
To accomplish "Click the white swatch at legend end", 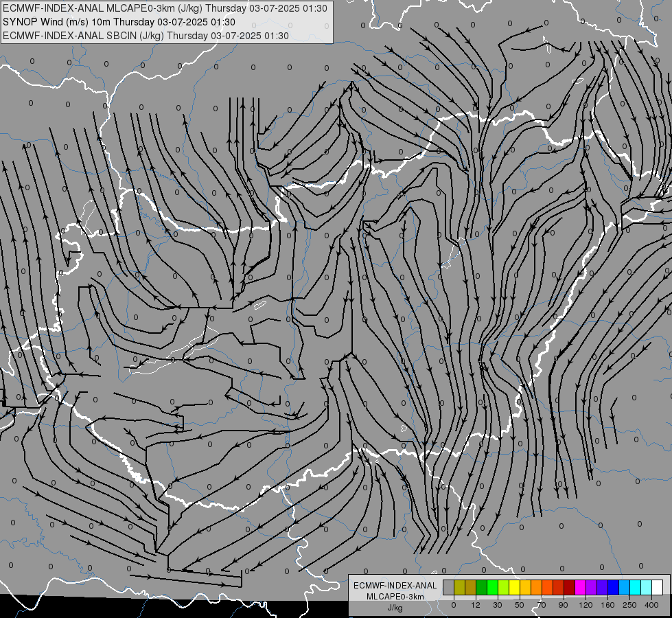I will click(658, 587).
